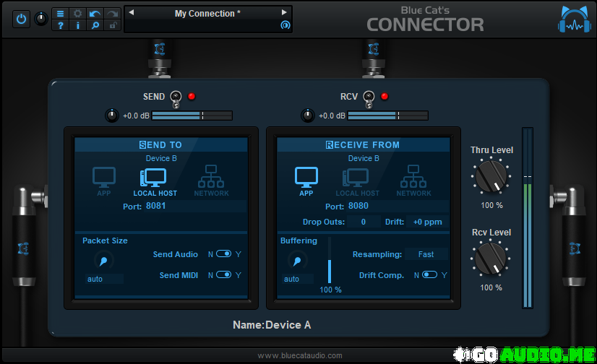Open the main menu list icon

(x=60, y=14)
